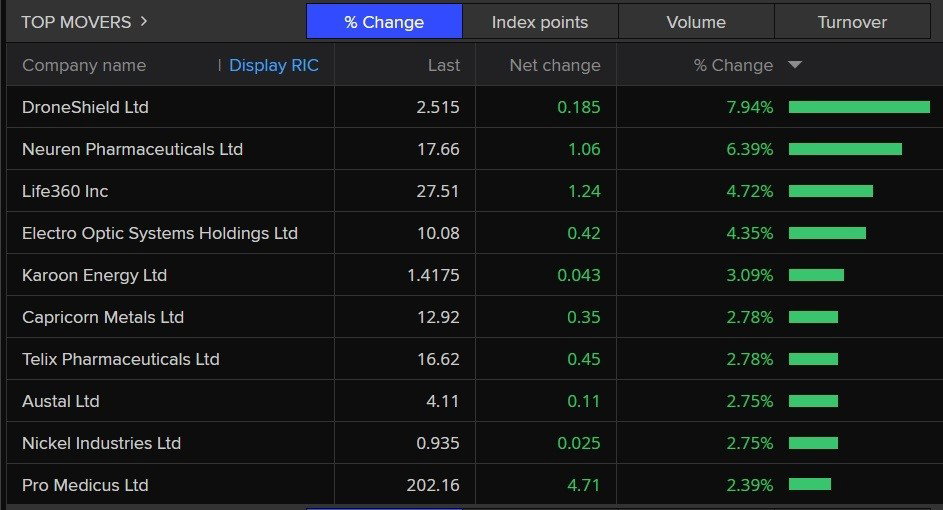Switch to the Volume tab
Image resolution: width=943 pixels, height=510 pixels.
[x=696, y=22]
